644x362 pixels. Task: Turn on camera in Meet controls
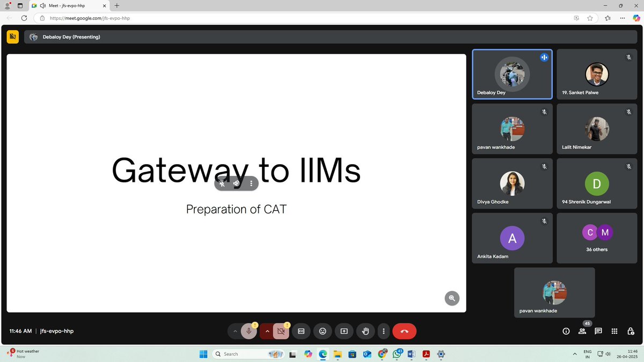point(281,331)
